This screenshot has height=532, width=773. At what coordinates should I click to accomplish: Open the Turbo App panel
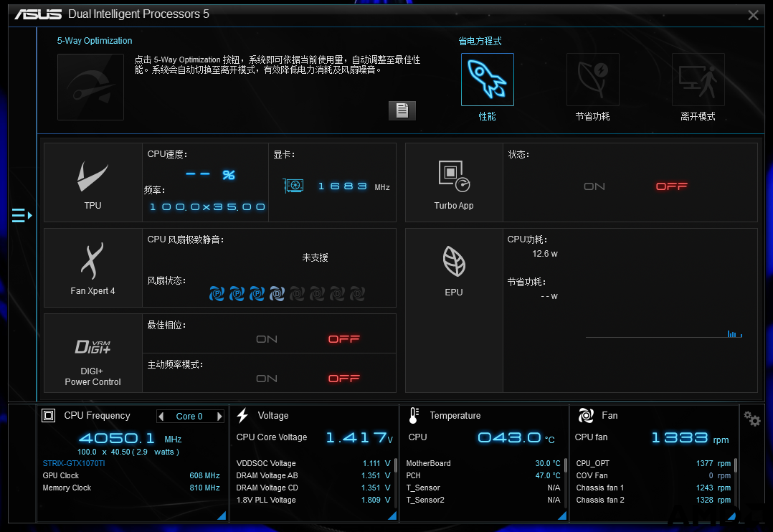[454, 183]
